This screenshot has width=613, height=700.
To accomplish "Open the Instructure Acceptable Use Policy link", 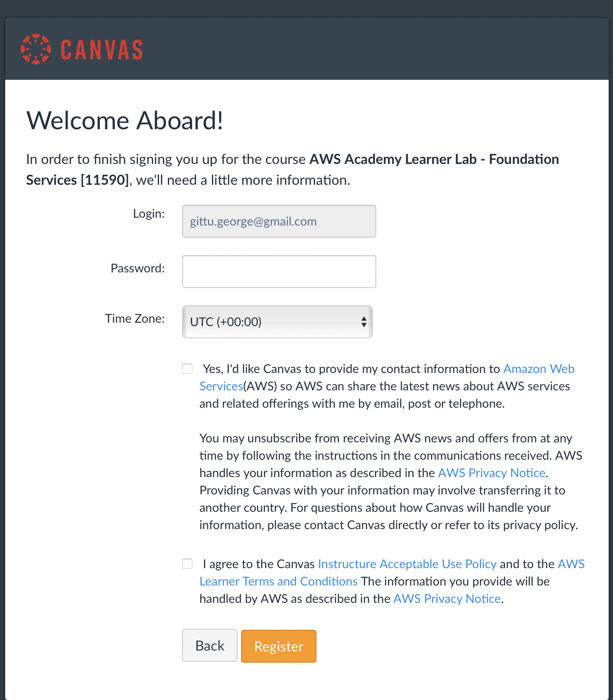I will coord(407,564).
